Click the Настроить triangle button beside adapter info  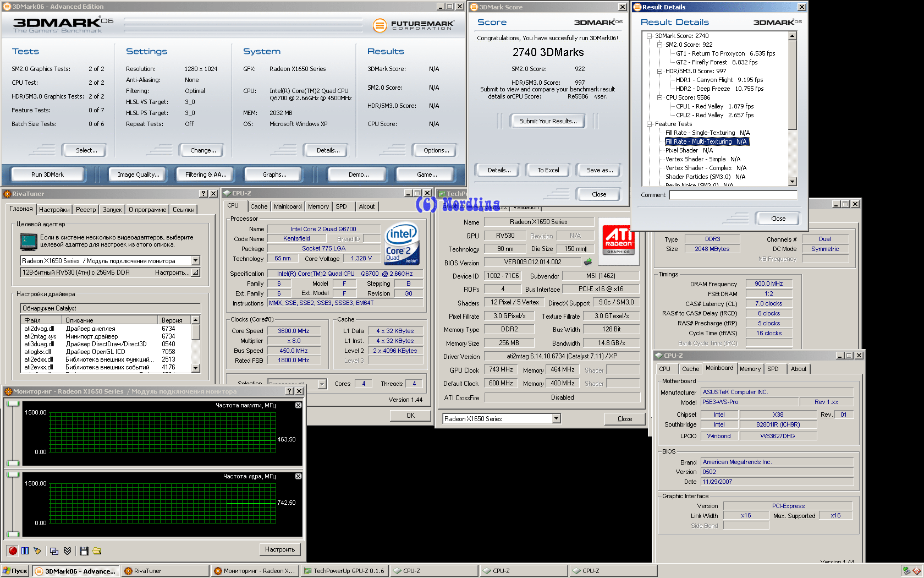click(x=195, y=272)
